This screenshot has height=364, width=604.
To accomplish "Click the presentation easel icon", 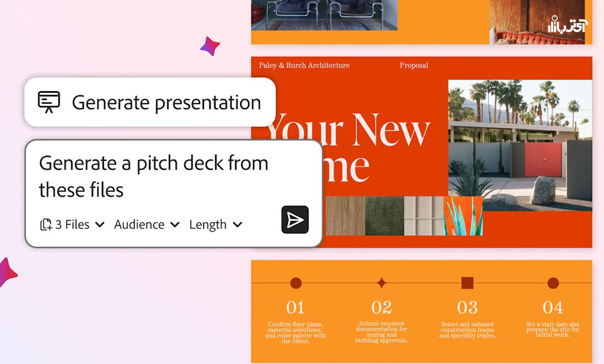I will pos(49,102).
